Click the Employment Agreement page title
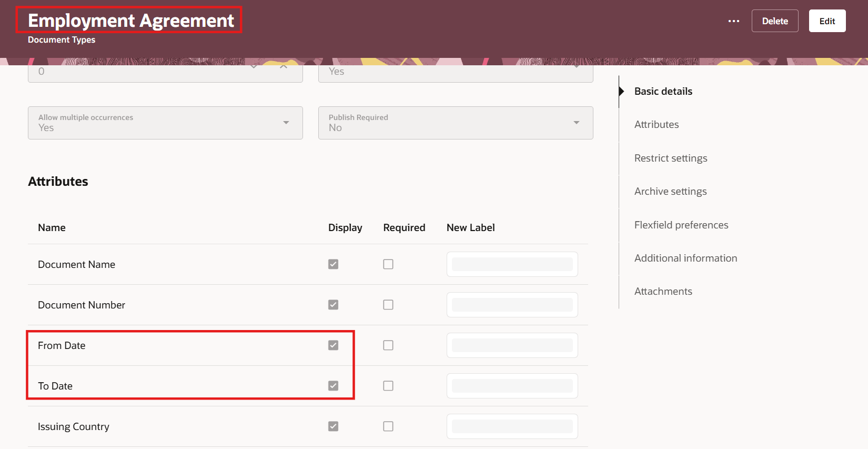The width and height of the screenshot is (868, 449). point(131,21)
